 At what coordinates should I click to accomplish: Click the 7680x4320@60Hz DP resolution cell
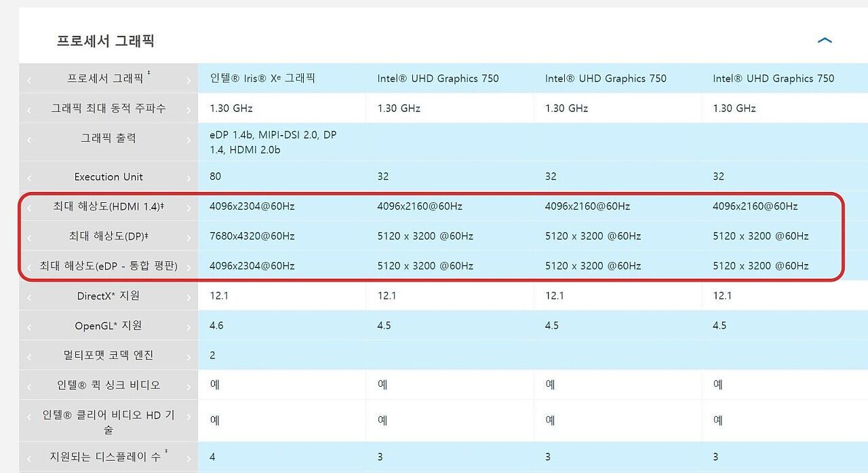252,236
